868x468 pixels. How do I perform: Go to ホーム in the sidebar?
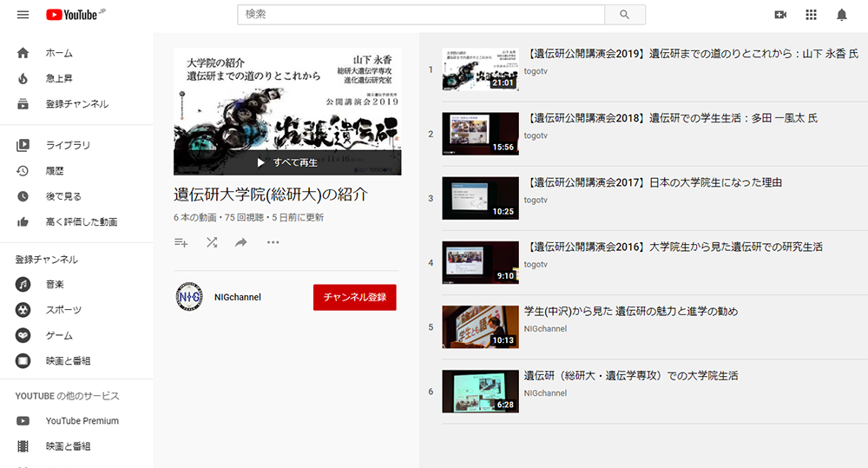[59, 53]
